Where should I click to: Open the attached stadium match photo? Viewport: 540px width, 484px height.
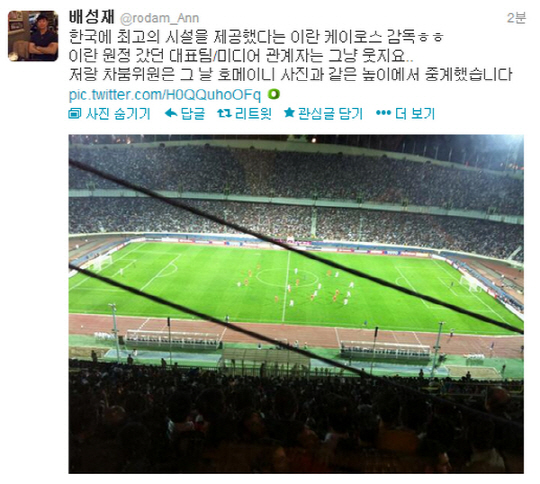click(x=296, y=303)
